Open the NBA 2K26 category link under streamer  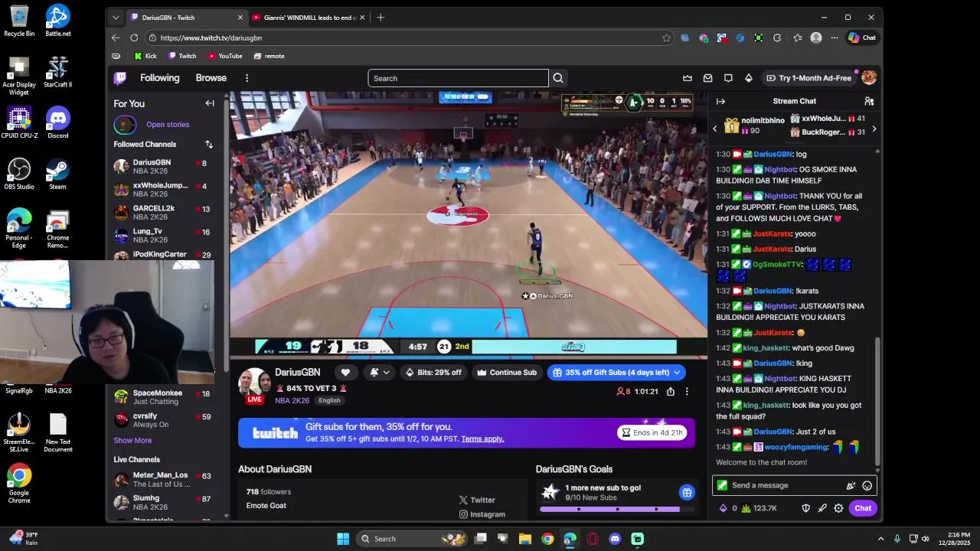click(292, 400)
